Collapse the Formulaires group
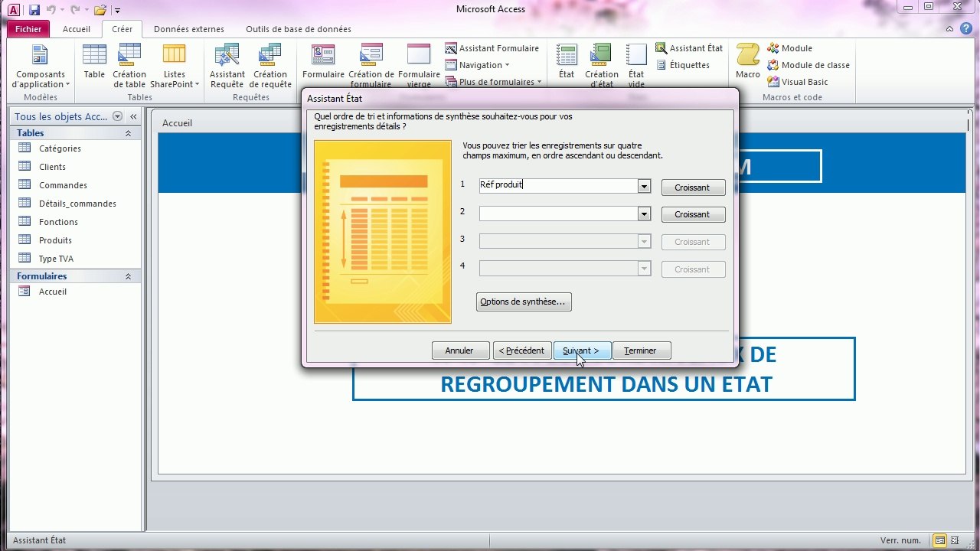The height and width of the screenshot is (551, 980). (128, 276)
